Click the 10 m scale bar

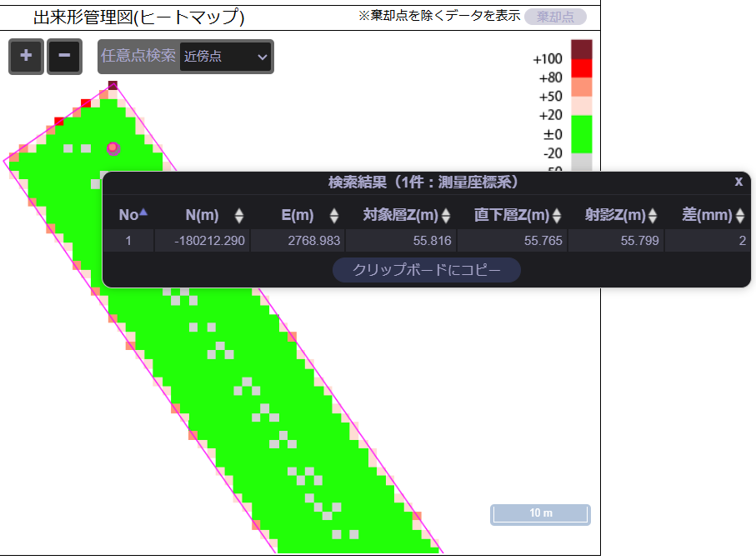click(x=540, y=514)
